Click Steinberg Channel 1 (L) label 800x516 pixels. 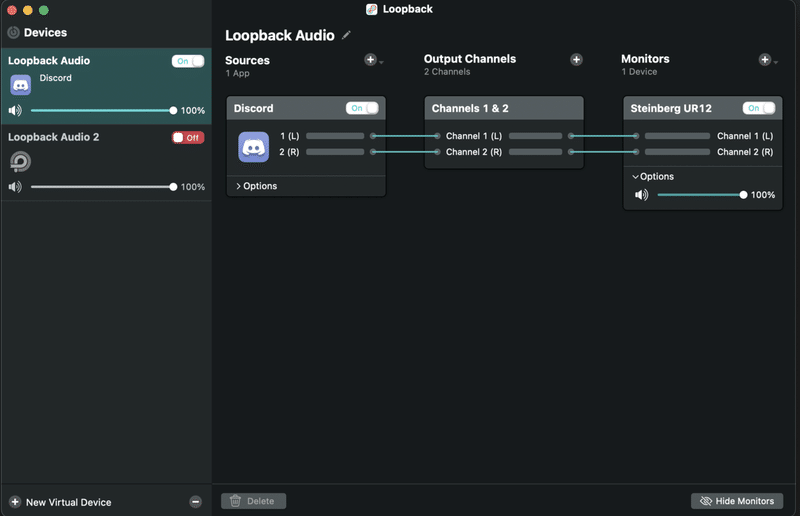[x=745, y=136]
